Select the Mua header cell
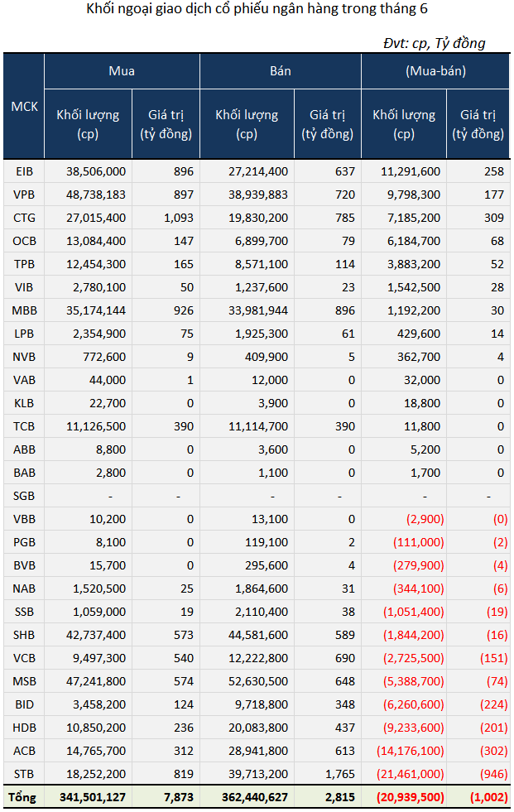514x812 pixels. point(122,71)
